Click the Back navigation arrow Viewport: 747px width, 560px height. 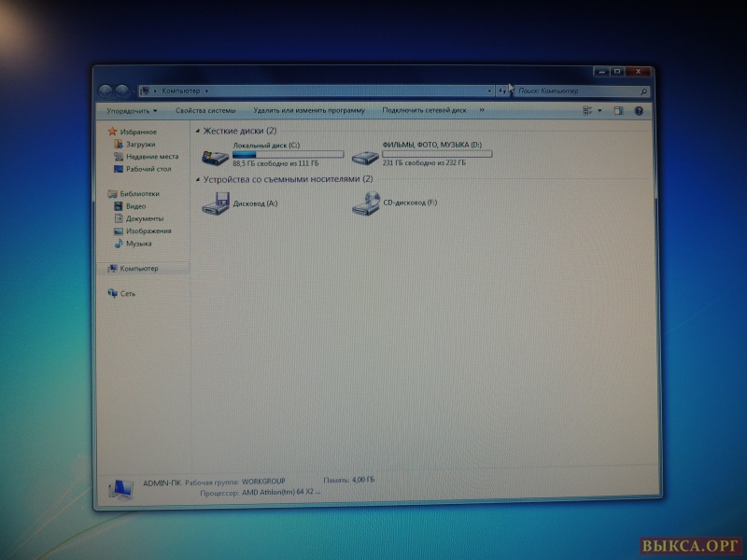point(106,91)
